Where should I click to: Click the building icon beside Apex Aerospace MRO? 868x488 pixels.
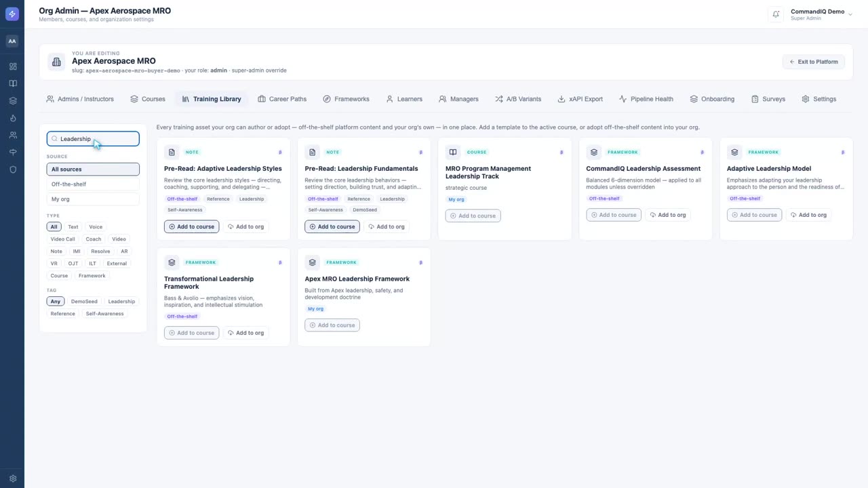tap(56, 62)
